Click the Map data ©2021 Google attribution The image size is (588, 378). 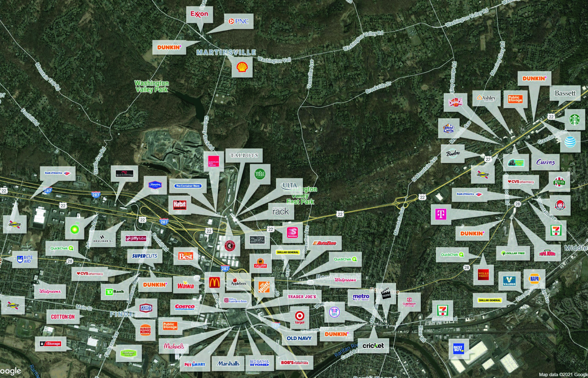pos(563,374)
